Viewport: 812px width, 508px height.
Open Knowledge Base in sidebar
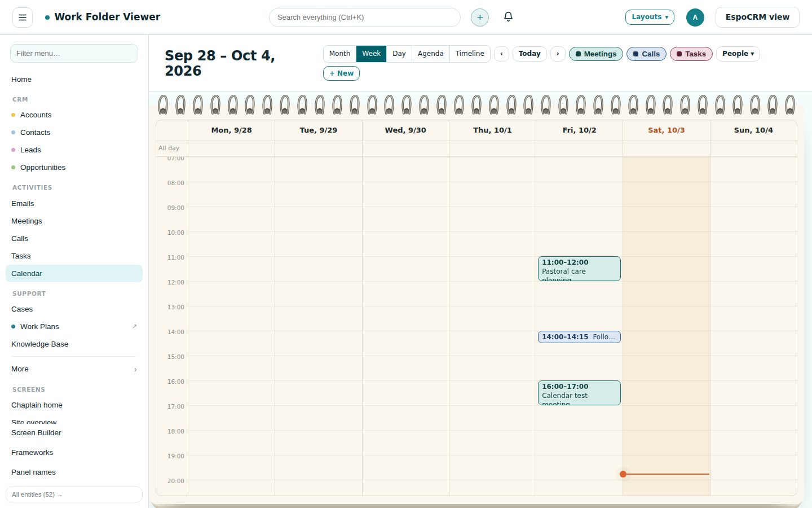coord(74,344)
